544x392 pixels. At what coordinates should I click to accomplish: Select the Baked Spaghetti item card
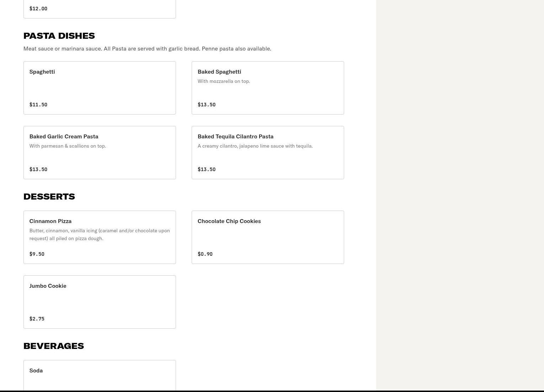(x=268, y=88)
